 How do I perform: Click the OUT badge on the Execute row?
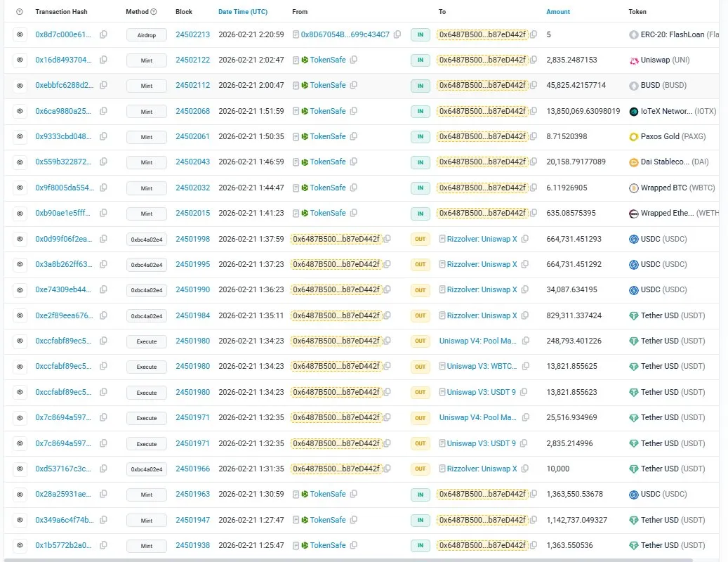pyautogui.click(x=420, y=341)
